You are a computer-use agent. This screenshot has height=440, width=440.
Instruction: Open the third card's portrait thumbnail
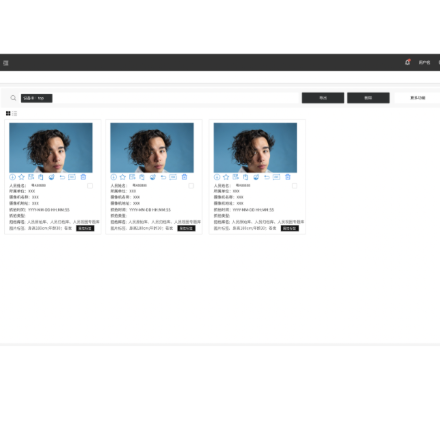(x=255, y=148)
